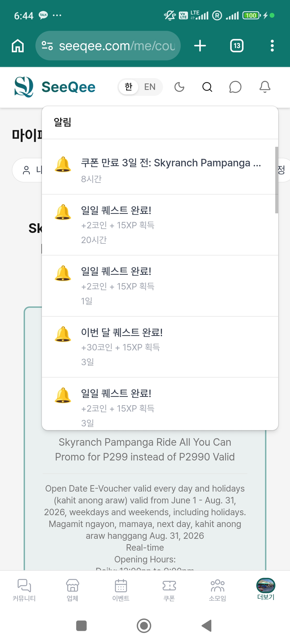The height and width of the screenshot is (644, 290).
Task: Switch language to 한 (Korean)
Action: coord(129,87)
